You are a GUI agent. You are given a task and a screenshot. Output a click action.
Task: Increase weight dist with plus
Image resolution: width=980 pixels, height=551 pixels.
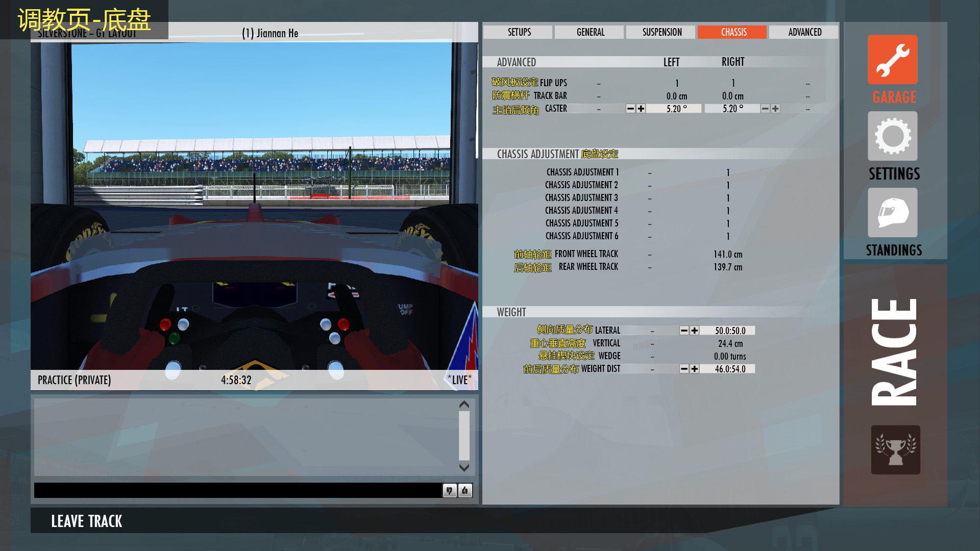tap(694, 369)
